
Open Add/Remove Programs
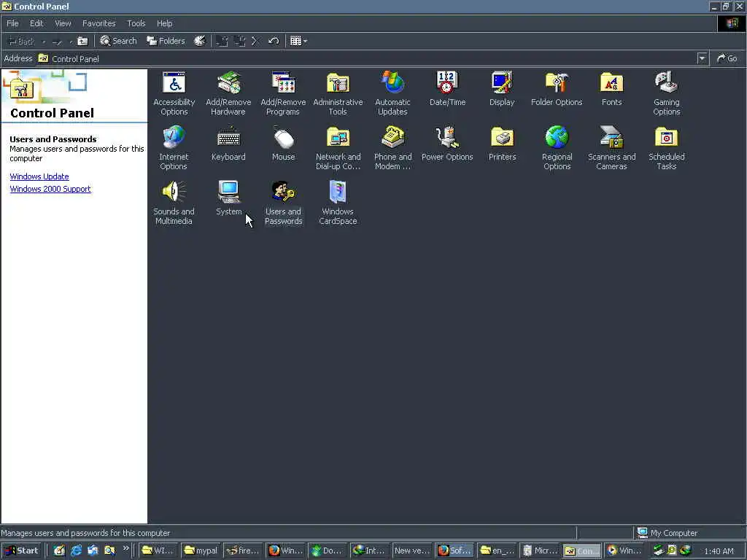point(283,93)
